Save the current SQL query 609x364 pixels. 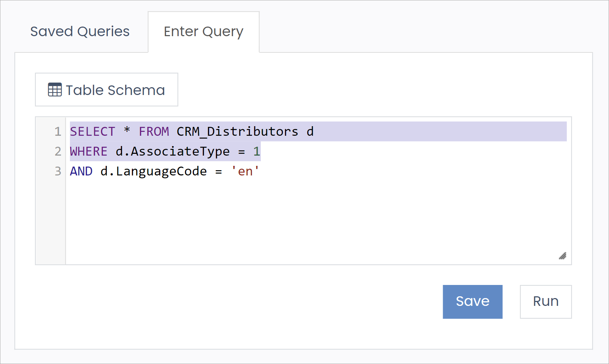coord(473,302)
